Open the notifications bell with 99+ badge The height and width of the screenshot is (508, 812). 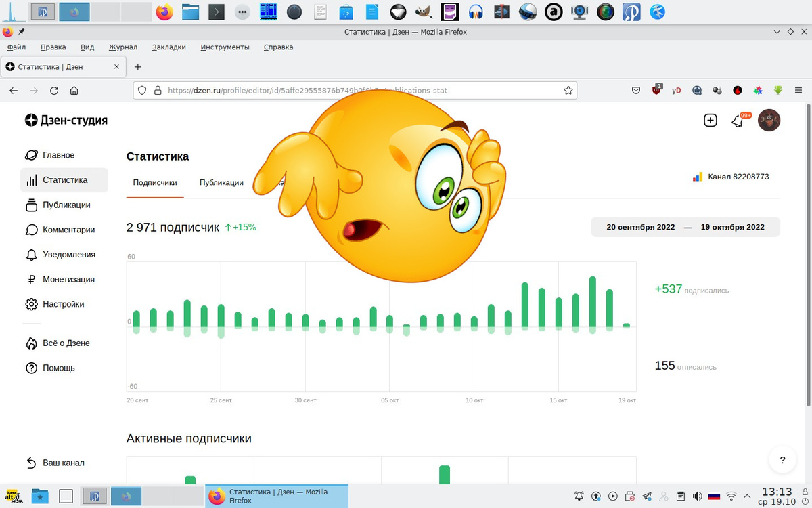[x=738, y=121]
